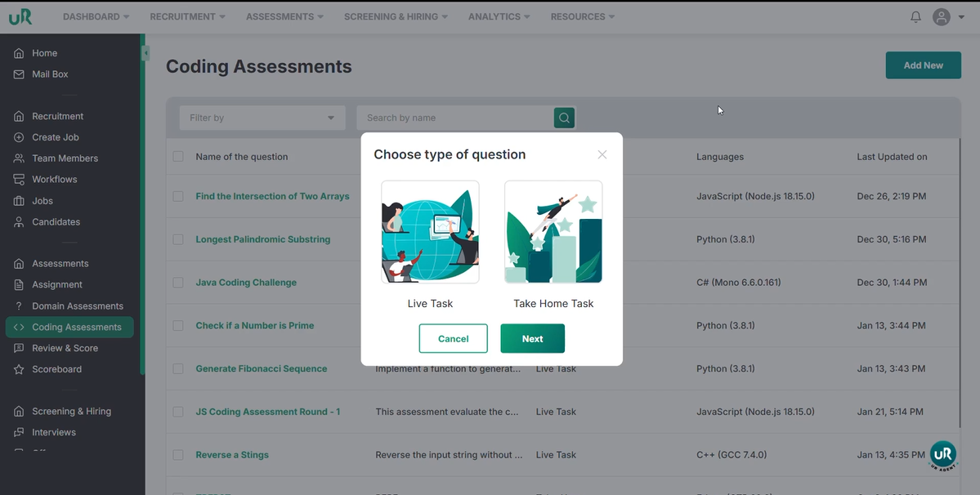Open Scoreboard in the sidebar
This screenshot has height=495, width=980.
coord(56,369)
